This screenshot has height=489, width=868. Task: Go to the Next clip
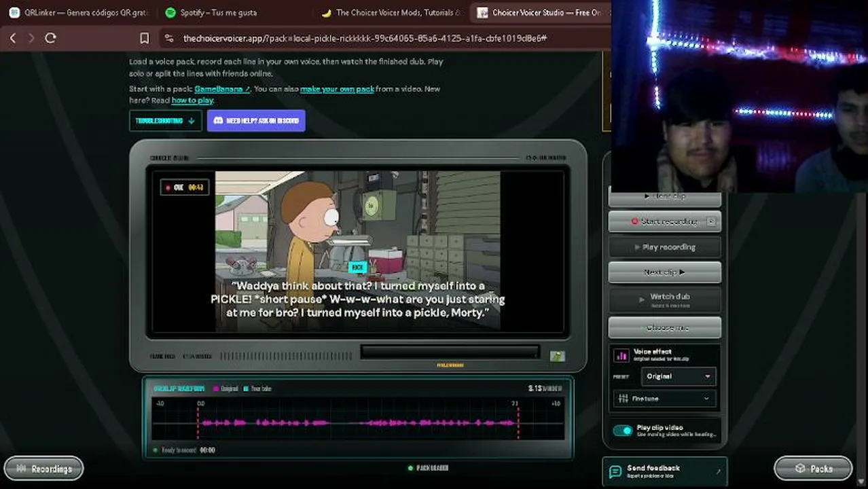[x=665, y=272]
